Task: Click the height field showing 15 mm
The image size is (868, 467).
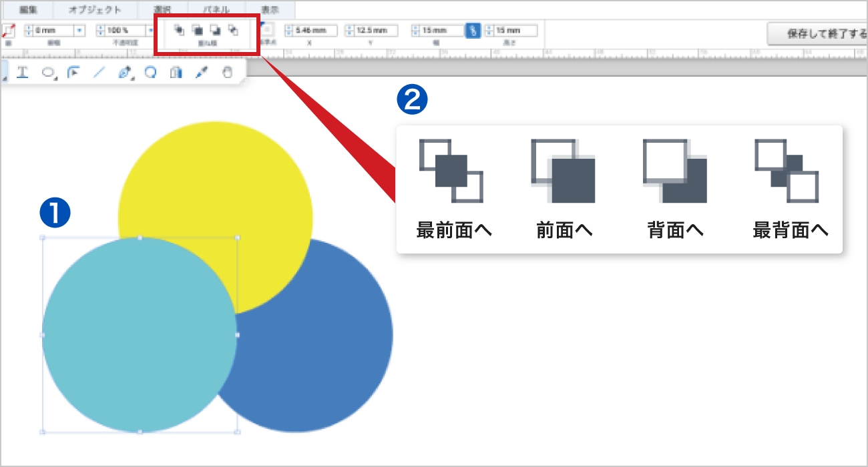Action: tap(515, 31)
